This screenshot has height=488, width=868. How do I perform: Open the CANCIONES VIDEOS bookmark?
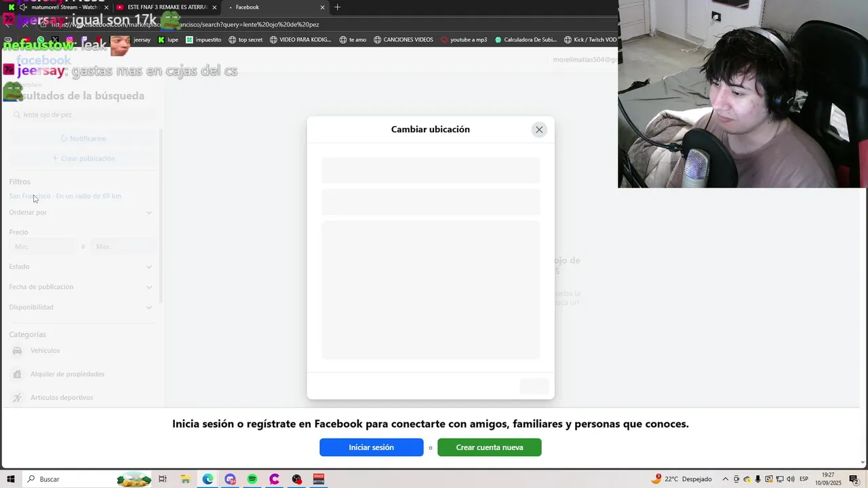(x=403, y=40)
